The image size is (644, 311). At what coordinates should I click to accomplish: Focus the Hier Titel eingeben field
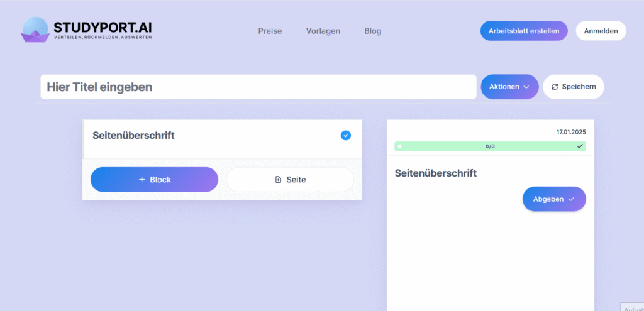click(x=258, y=87)
